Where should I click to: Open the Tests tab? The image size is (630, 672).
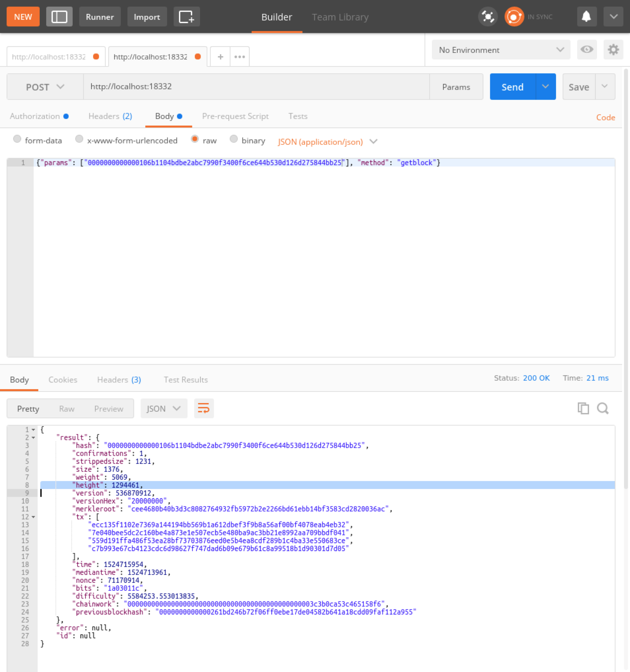point(298,116)
